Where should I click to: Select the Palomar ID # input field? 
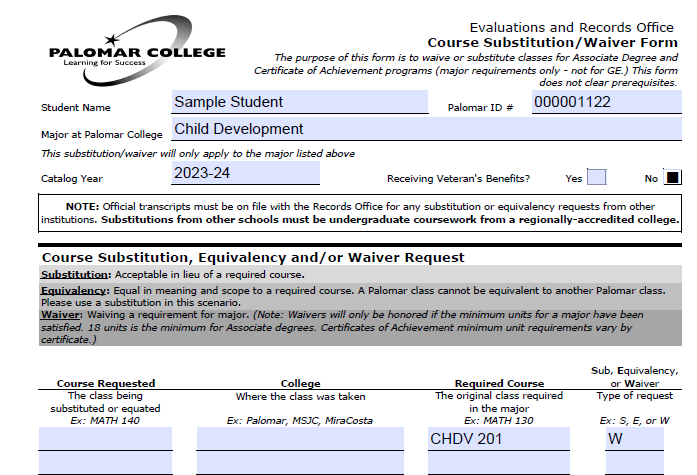point(608,102)
